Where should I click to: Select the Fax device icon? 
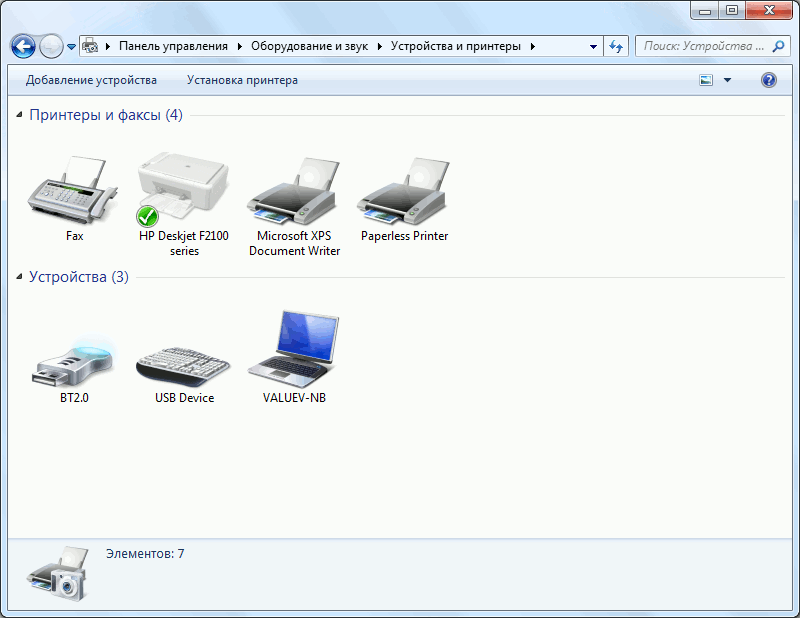[x=74, y=190]
